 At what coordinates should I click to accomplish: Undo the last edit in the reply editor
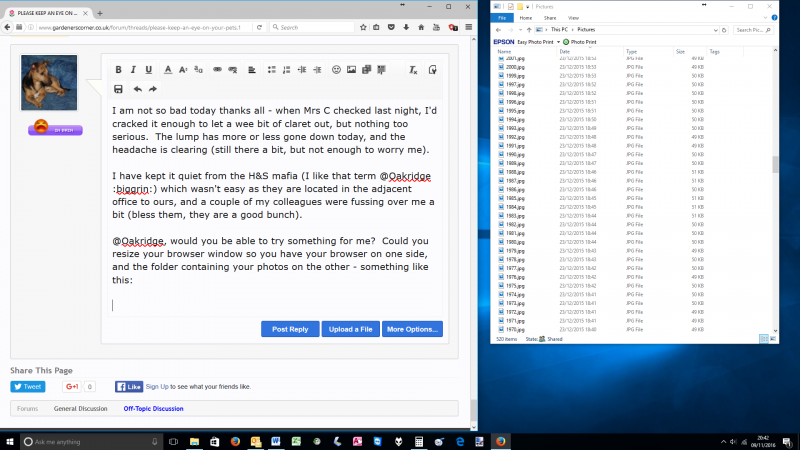click(136, 89)
